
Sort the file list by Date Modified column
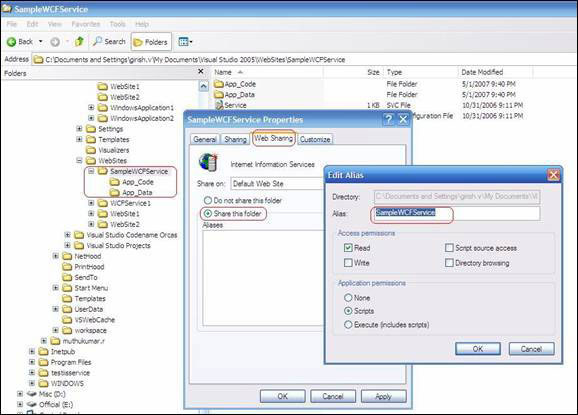point(495,72)
